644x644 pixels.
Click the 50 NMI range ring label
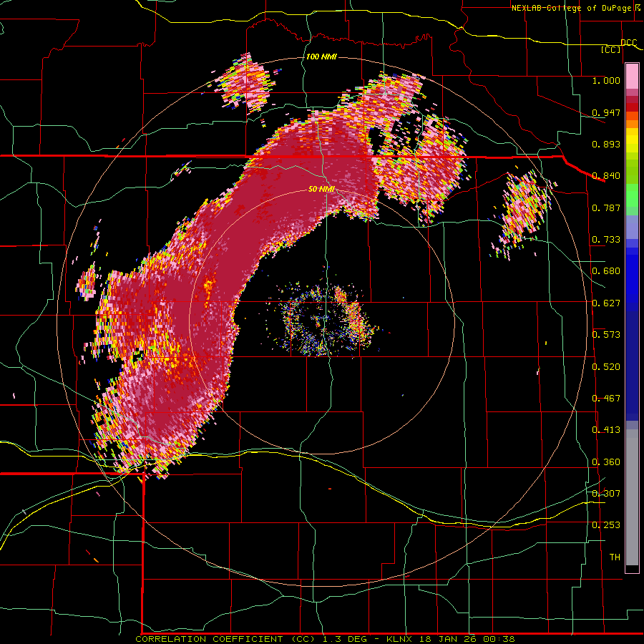coord(321,189)
